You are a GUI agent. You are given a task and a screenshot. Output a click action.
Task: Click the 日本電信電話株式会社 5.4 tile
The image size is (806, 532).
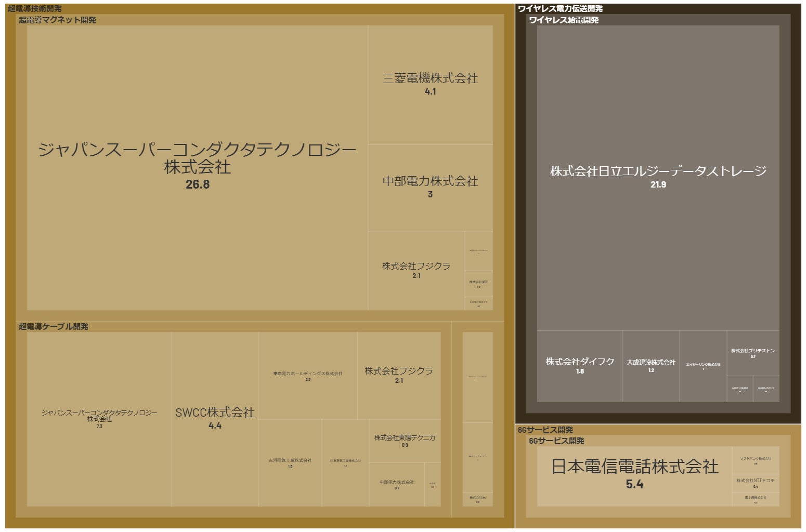tap(634, 475)
